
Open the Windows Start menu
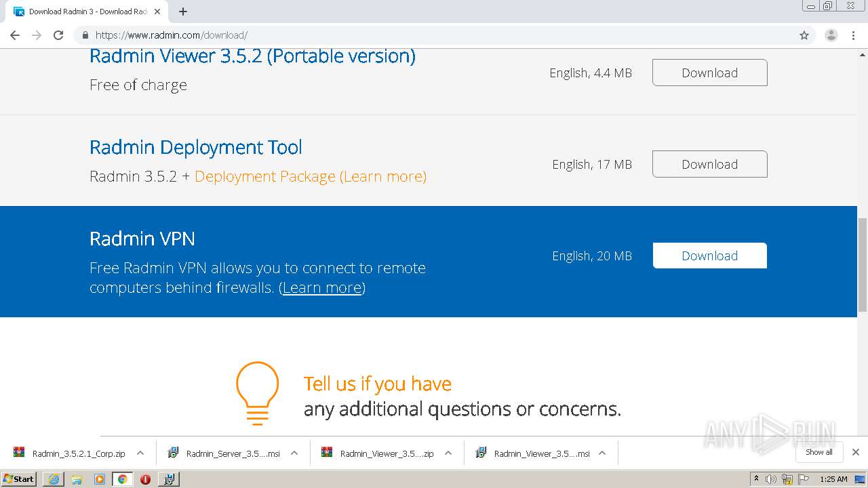pyautogui.click(x=18, y=479)
